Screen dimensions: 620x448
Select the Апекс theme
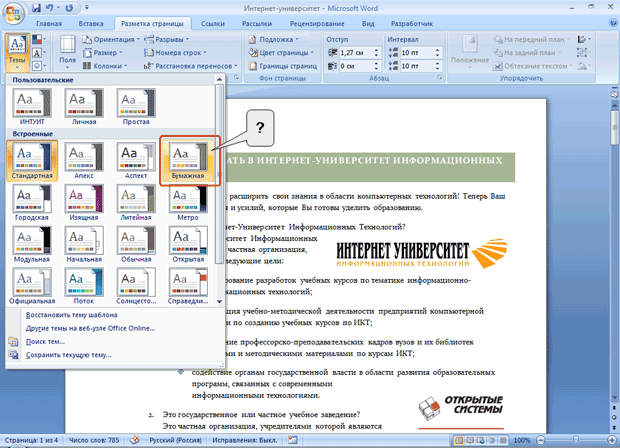(84, 161)
